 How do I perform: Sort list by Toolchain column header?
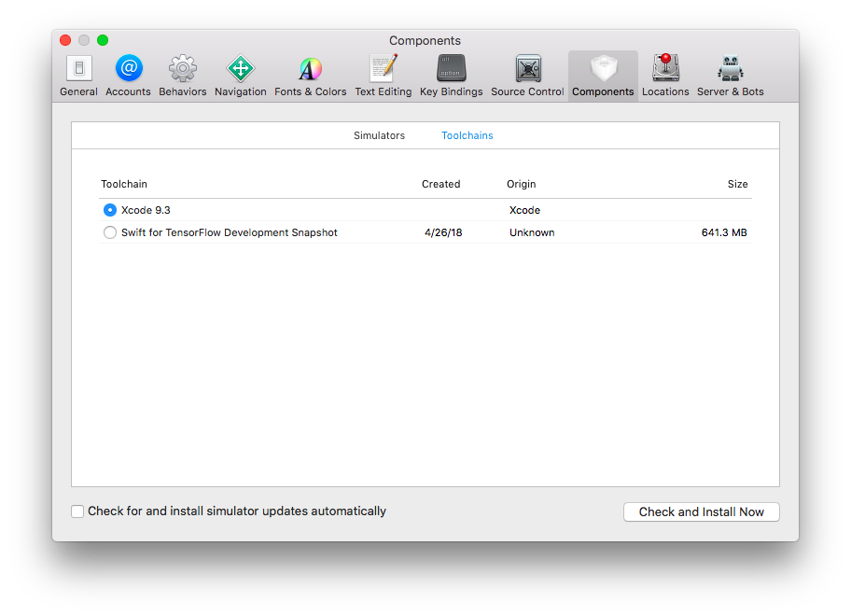[124, 184]
